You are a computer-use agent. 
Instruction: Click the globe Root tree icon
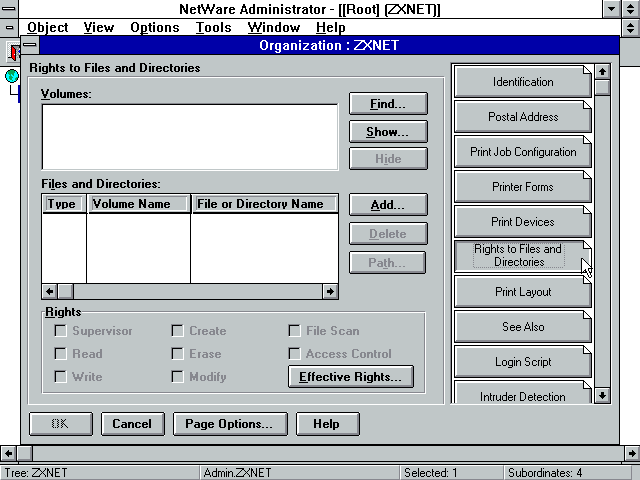pos(12,76)
